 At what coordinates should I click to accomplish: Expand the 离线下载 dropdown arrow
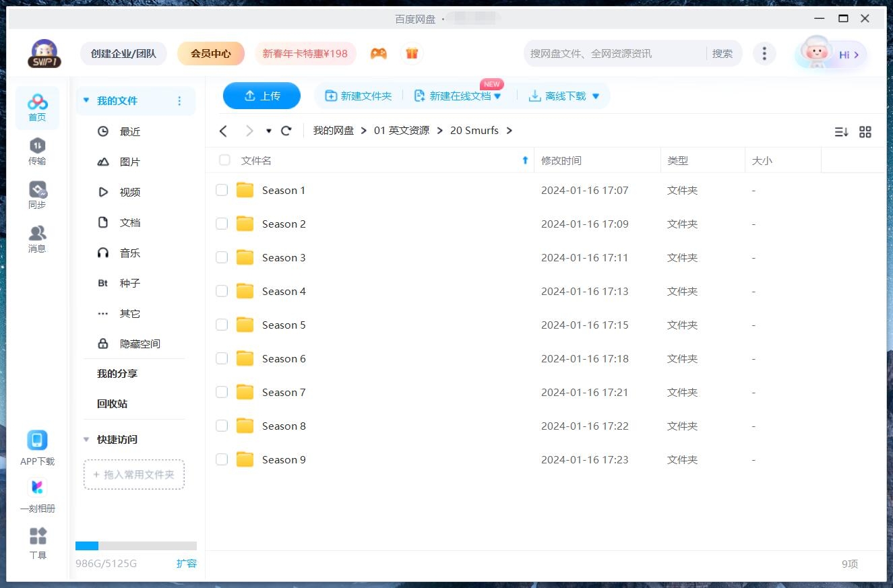click(x=595, y=96)
